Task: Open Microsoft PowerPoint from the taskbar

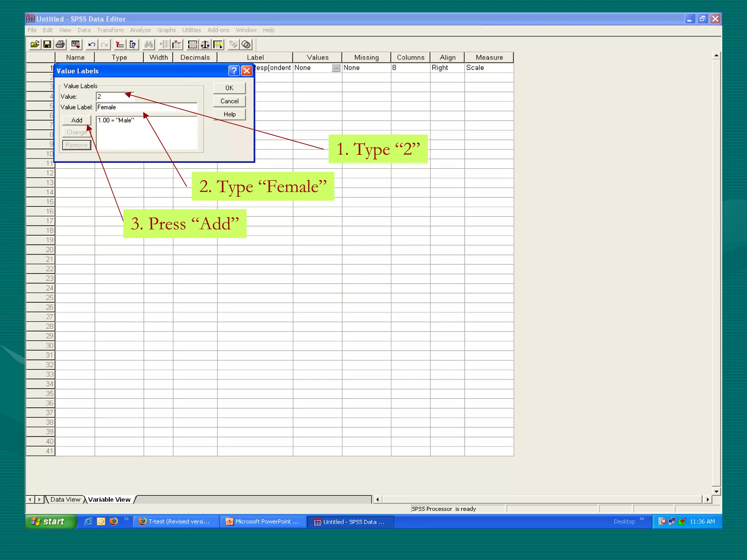Action: pos(263,521)
